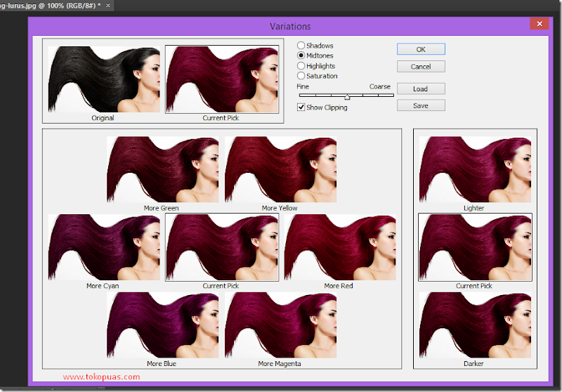This screenshot has width=562, height=392.
Task: Apply the More Magenta variation
Action: (x=280, y=325)
